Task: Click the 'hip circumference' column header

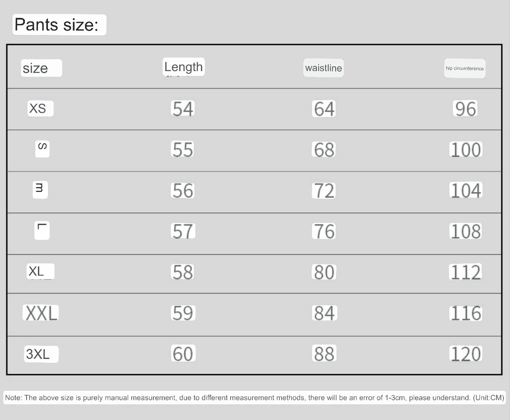Action: point(465,68)
